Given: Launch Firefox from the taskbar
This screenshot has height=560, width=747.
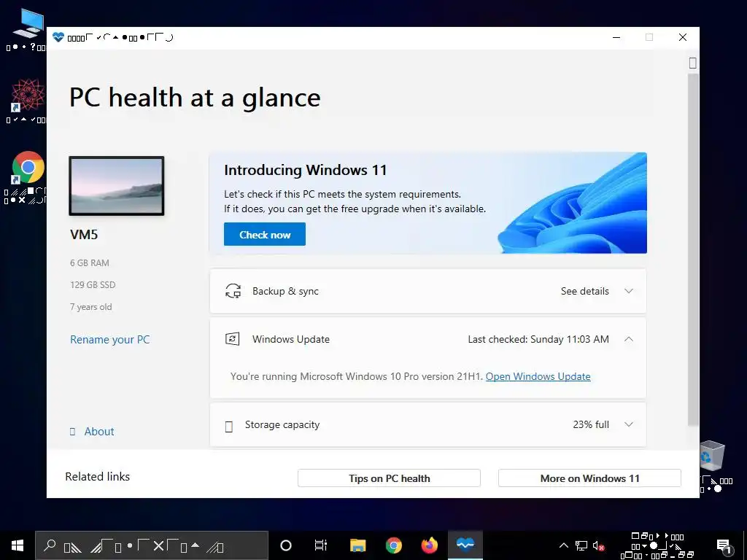Looking at the screenshot, I should point(429,545).
